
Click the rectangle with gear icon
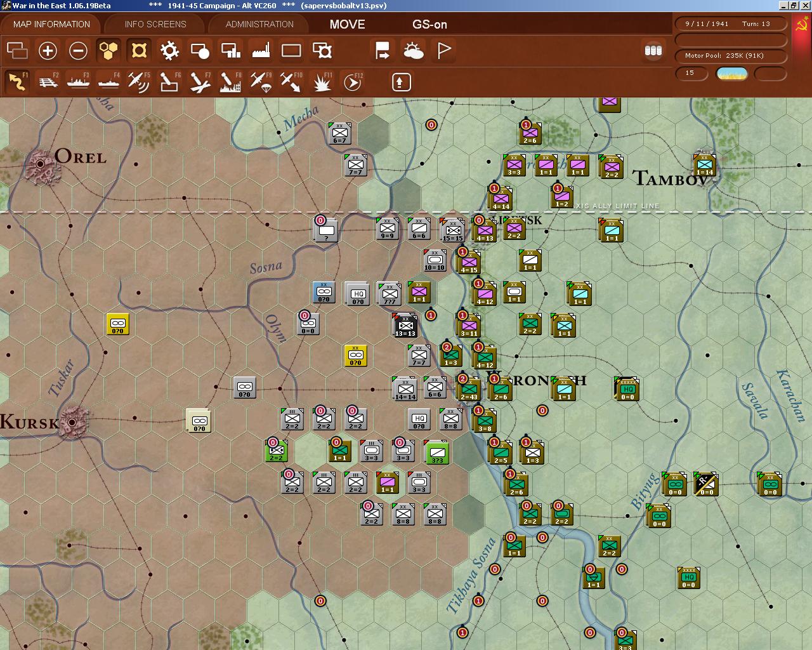(322, 51)
